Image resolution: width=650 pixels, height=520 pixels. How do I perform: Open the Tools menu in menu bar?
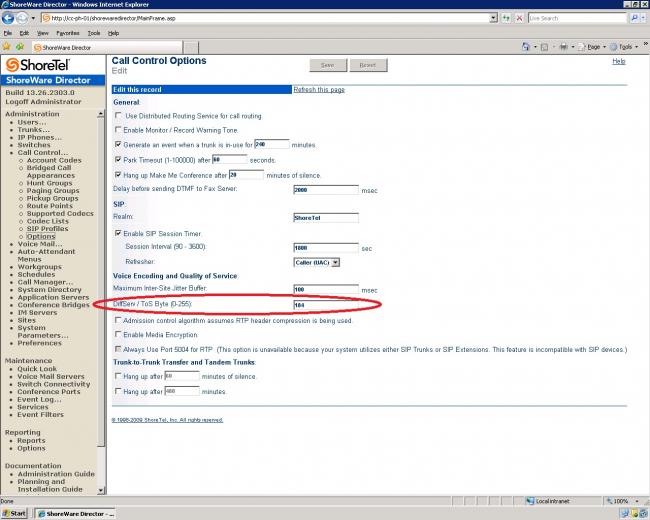tap(94, 33)
